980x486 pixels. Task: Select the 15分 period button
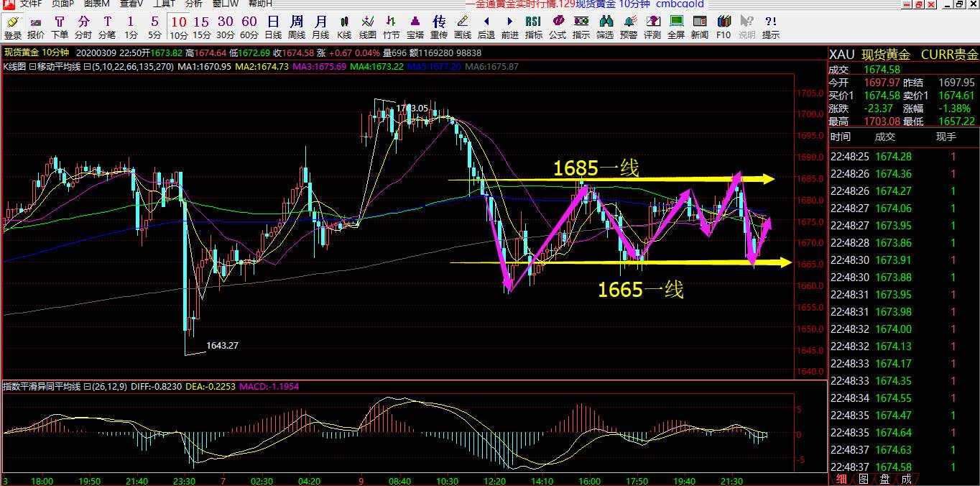(202, 27)
